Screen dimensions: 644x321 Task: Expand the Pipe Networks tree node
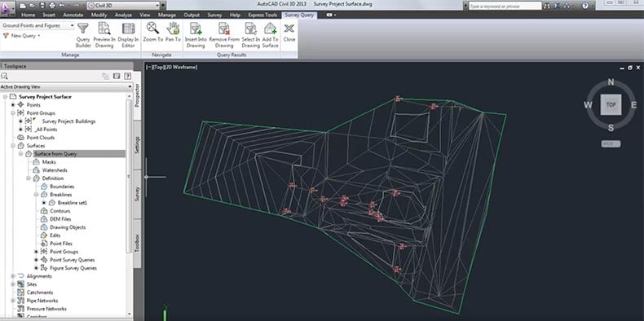pyautogui.click(x=13, y=301)
